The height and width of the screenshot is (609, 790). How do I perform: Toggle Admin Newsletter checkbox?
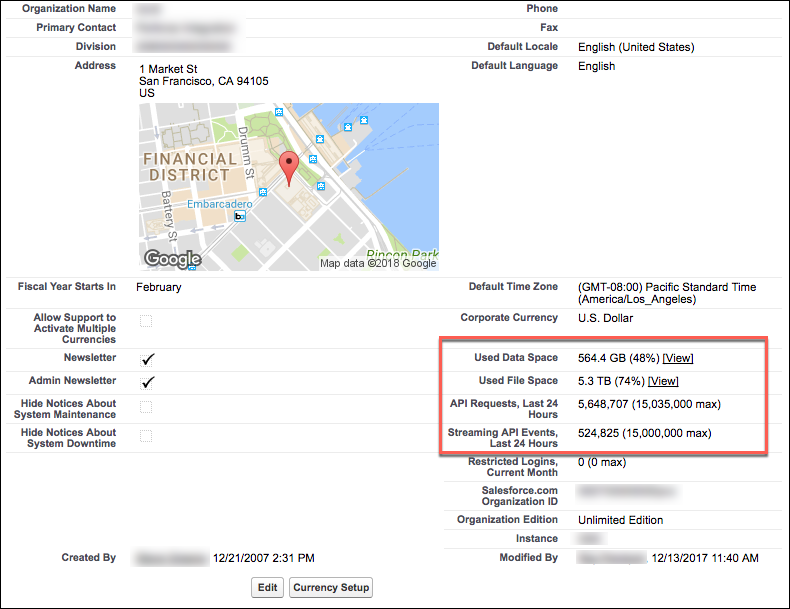(x=147, y=382)
